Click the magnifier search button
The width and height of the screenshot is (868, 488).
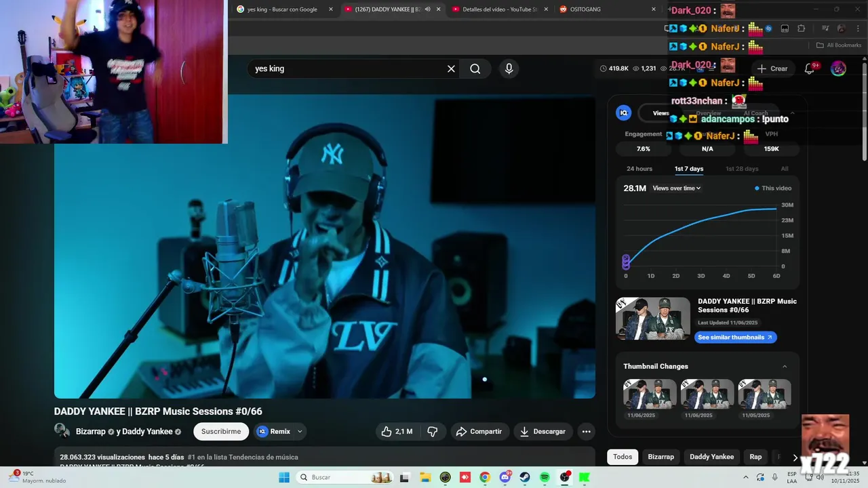475,68
